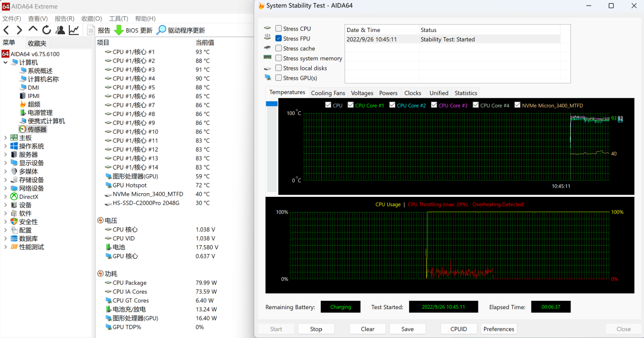
Task: Click the CPUID button
Action: pos(459,329)
